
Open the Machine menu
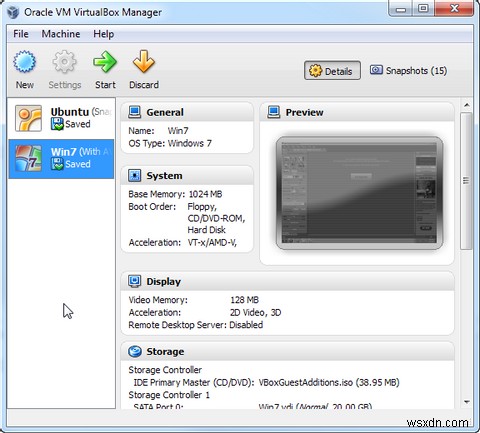[x=61, y=34]
